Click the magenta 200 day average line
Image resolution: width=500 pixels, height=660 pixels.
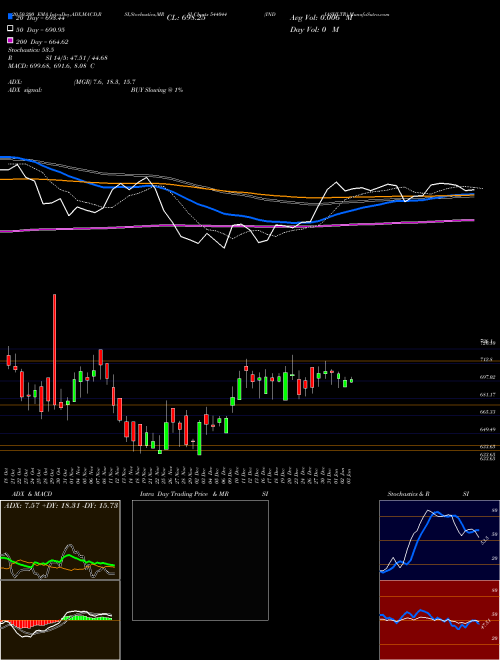click(236, 226)
